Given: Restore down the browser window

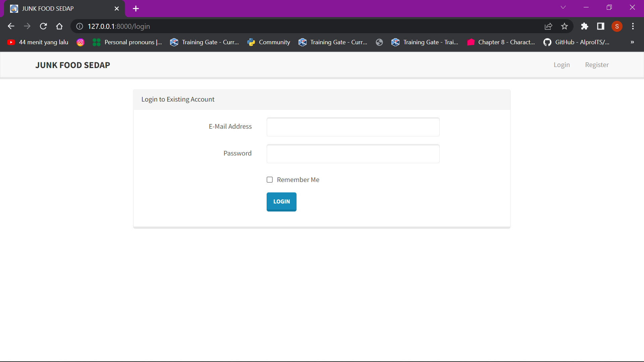Looking at the screenshot, I should tap(609, 7).
